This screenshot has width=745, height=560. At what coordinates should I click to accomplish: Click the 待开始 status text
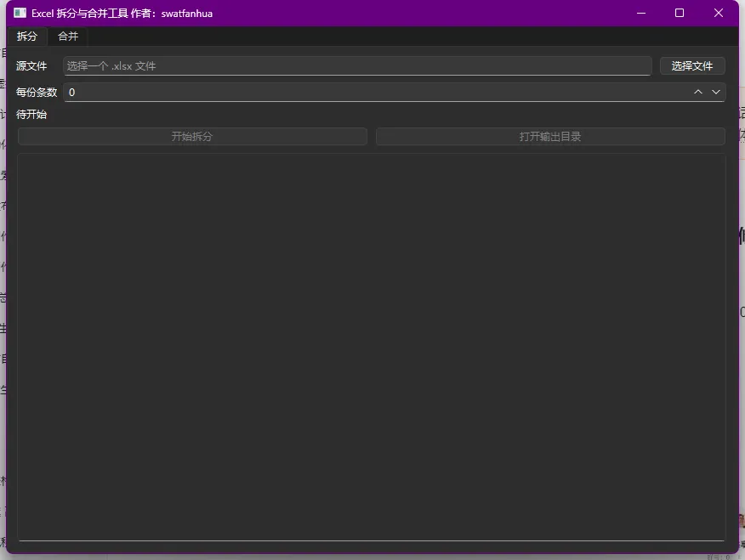click(x=31, y=115)
